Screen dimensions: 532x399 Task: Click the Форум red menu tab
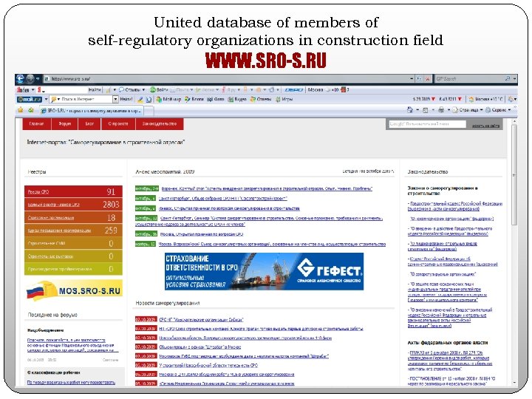tap(64, 124)
